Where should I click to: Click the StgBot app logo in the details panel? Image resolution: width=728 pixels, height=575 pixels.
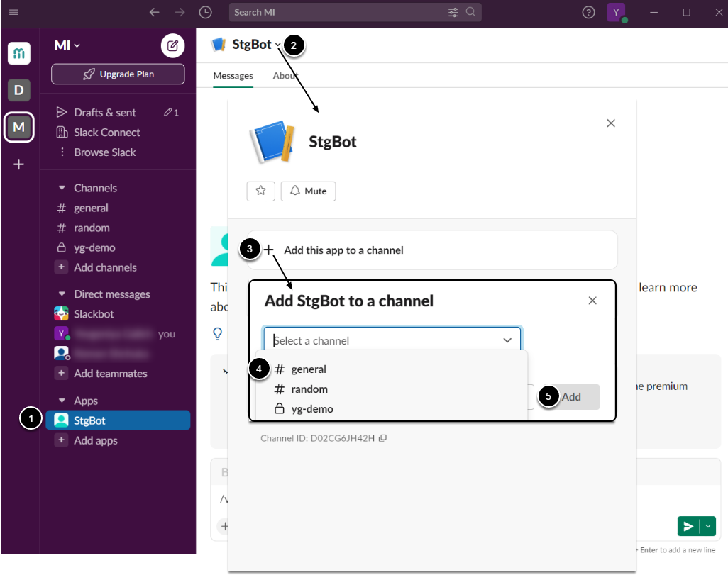[x=273, y=142]
